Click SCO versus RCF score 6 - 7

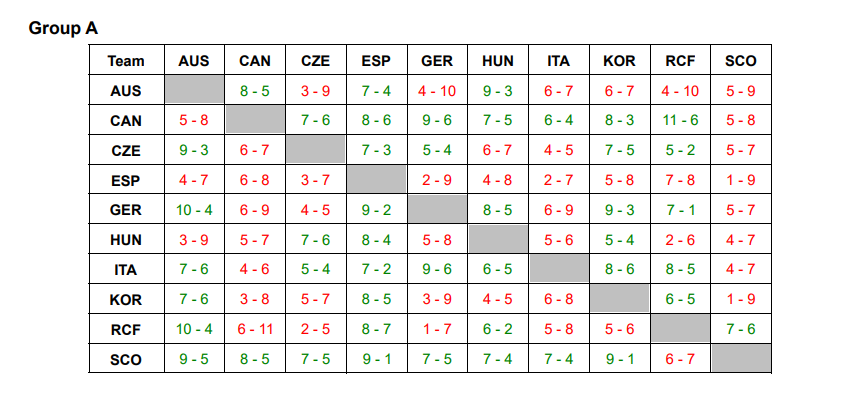pyautogui.click(x=680, y=359)
